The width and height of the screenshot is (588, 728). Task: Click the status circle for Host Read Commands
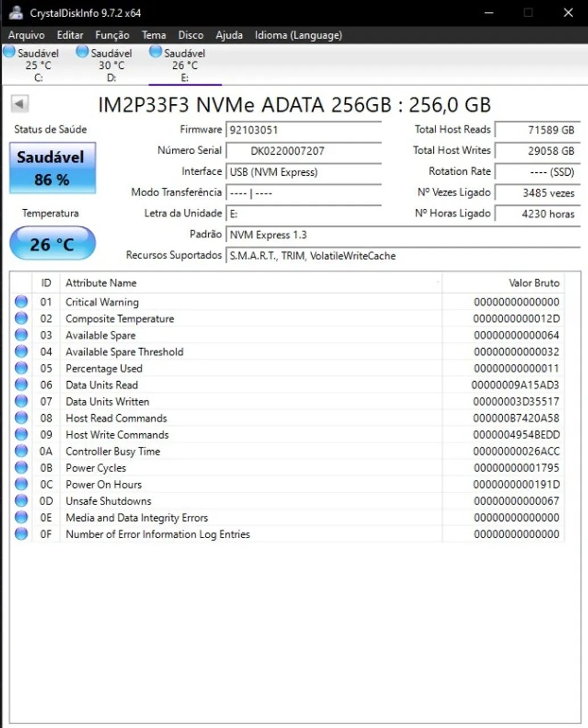click(x=22, y=417)
